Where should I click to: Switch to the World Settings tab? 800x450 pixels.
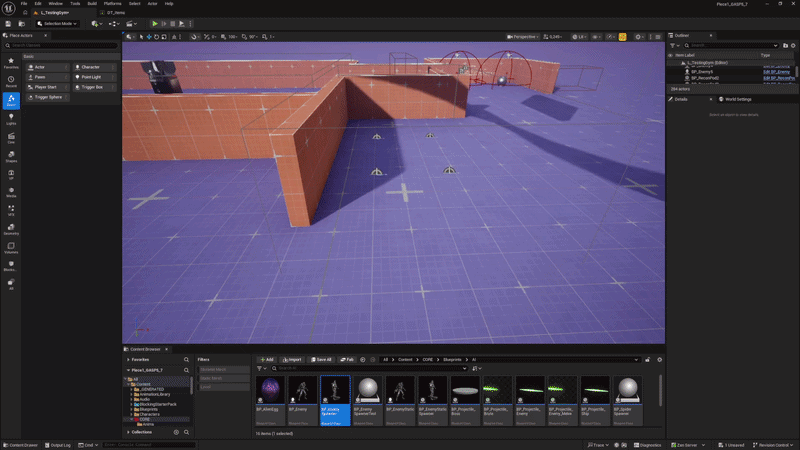tap(737, 99)
